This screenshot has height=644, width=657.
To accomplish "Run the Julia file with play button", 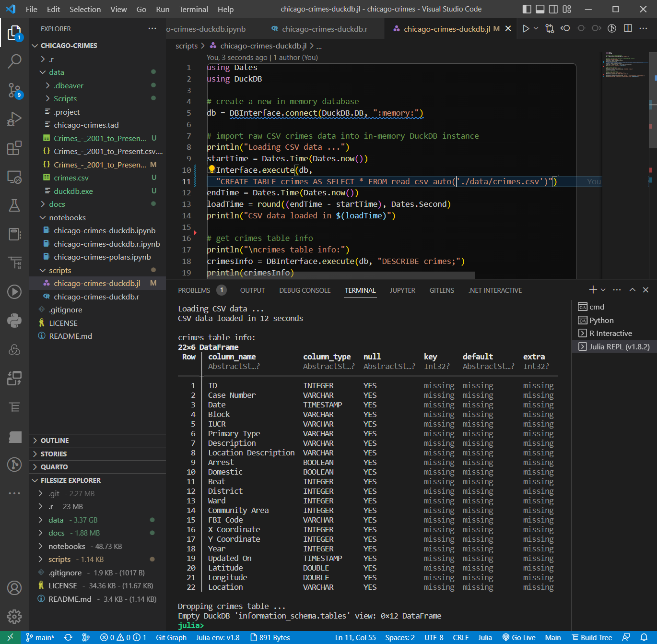I will point(526,29).
